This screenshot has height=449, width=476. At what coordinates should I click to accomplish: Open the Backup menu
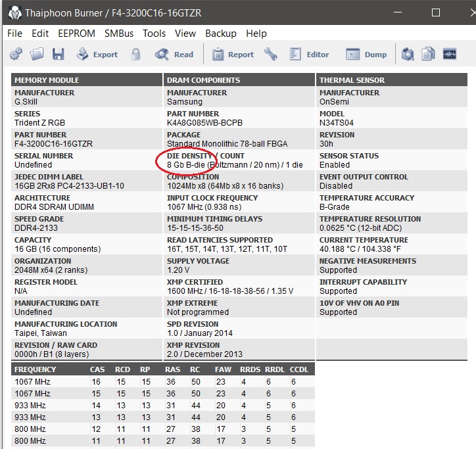tap(221, 33)
